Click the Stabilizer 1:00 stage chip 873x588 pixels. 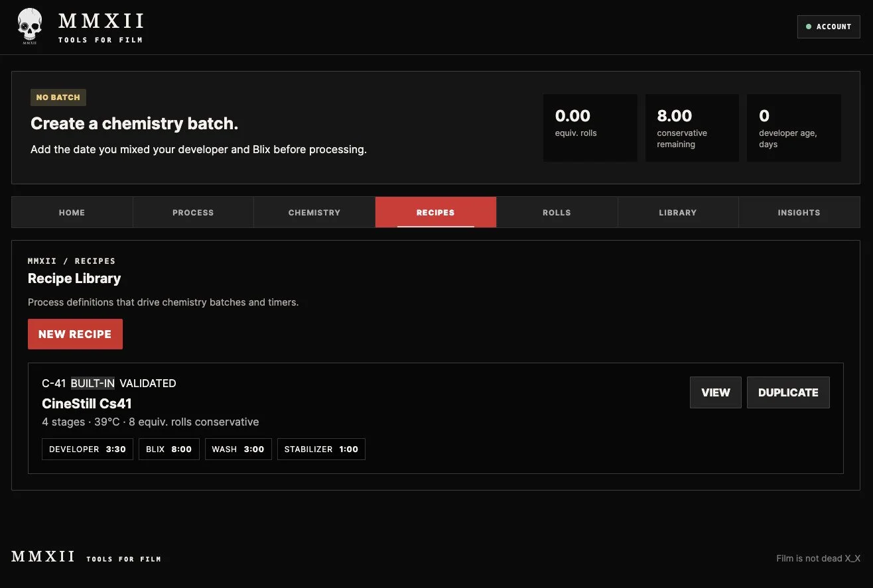321,449
